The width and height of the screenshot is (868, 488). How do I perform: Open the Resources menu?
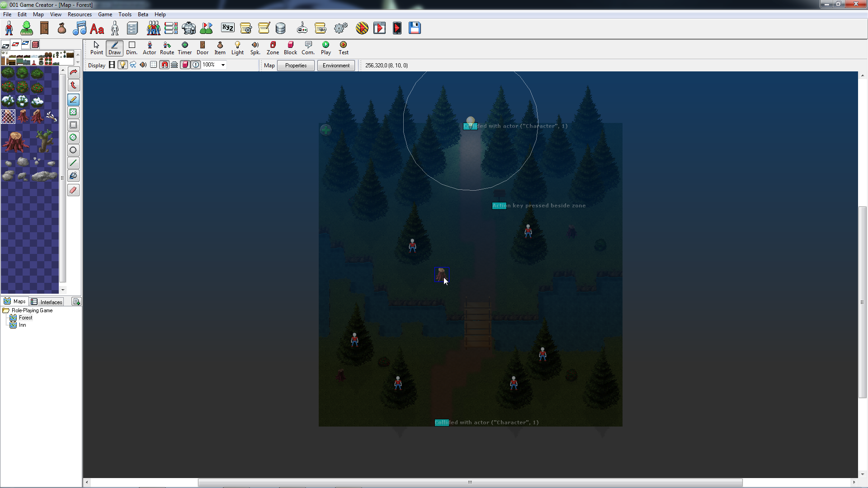point(79,14)
